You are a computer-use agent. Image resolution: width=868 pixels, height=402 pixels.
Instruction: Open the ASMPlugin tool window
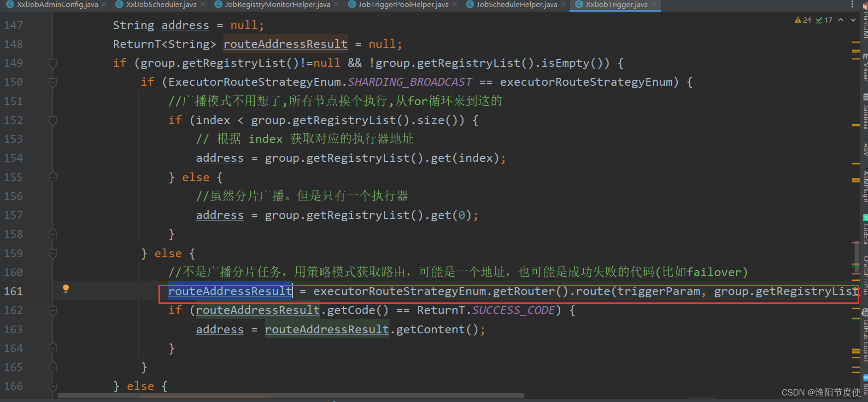pyautogui.click(x=865, y=186)
